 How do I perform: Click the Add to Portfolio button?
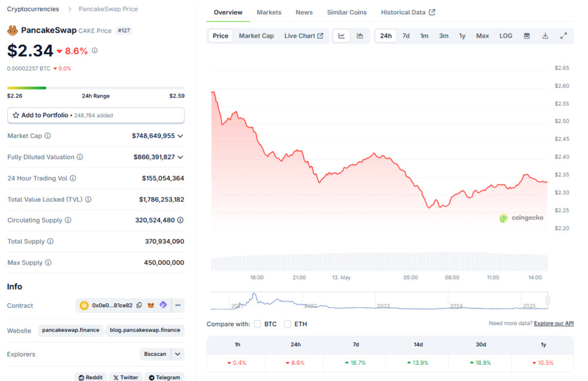coord(96,115)
